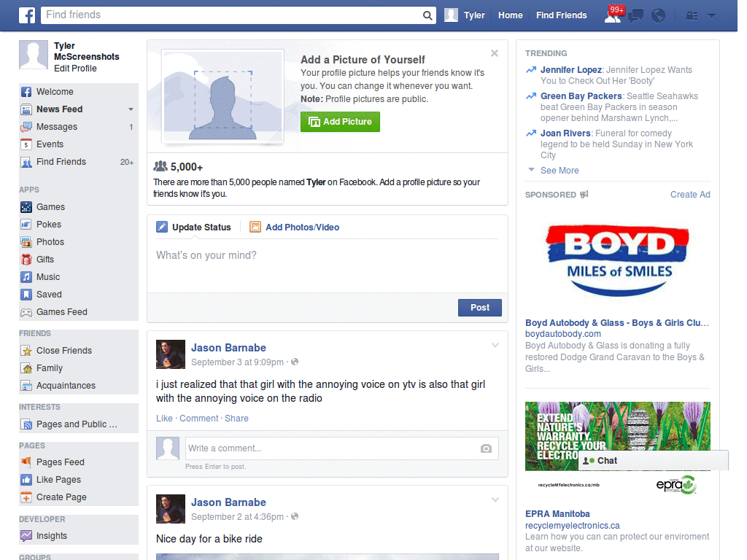Open the Chat bar
Viewport: 747px width, 560px height.
point(653,461)
